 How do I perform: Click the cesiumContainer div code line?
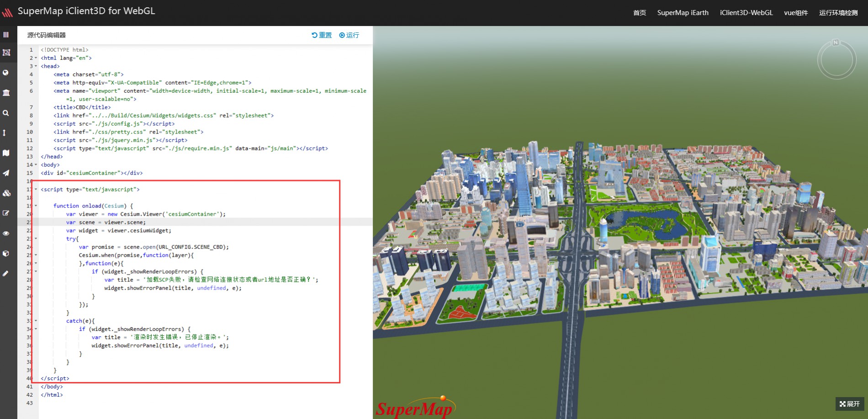tap(92, 173)
